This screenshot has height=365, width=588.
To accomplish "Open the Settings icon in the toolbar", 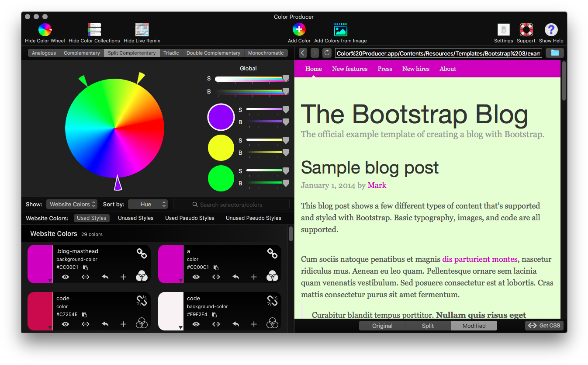I will pos(504,30).
